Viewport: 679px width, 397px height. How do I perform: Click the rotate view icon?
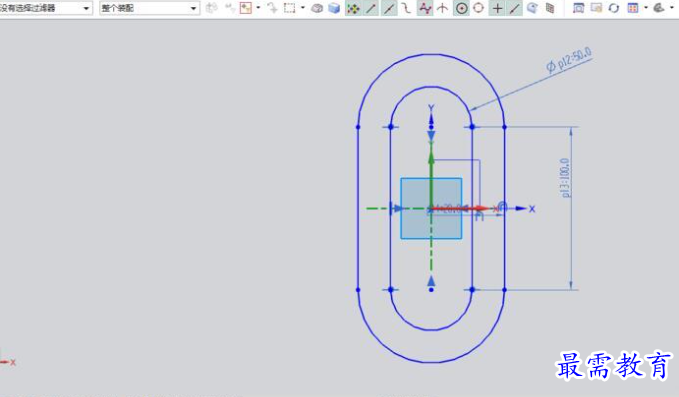coord(614,8)
